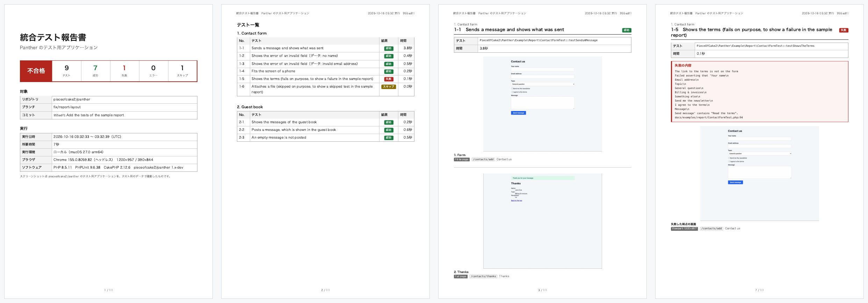This screenshot has width=868, height=303.
Task: Tick 'I agree to the terms' in page 7 screenshot
Action: click(x=729, y=162)
